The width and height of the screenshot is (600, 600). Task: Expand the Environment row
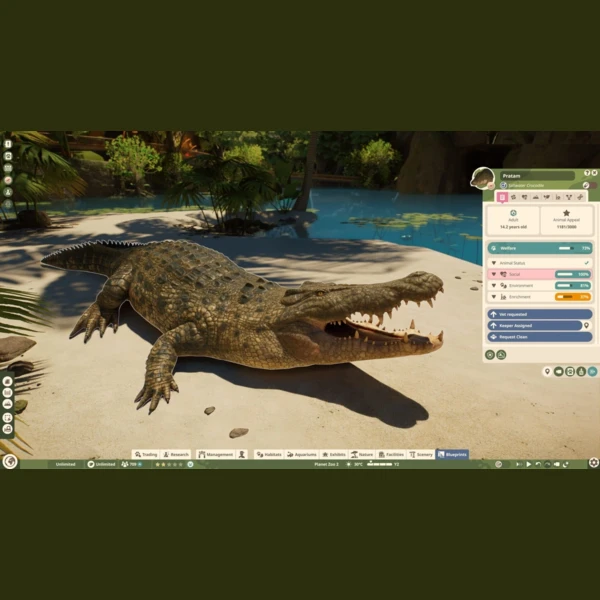tap(540, 285)
